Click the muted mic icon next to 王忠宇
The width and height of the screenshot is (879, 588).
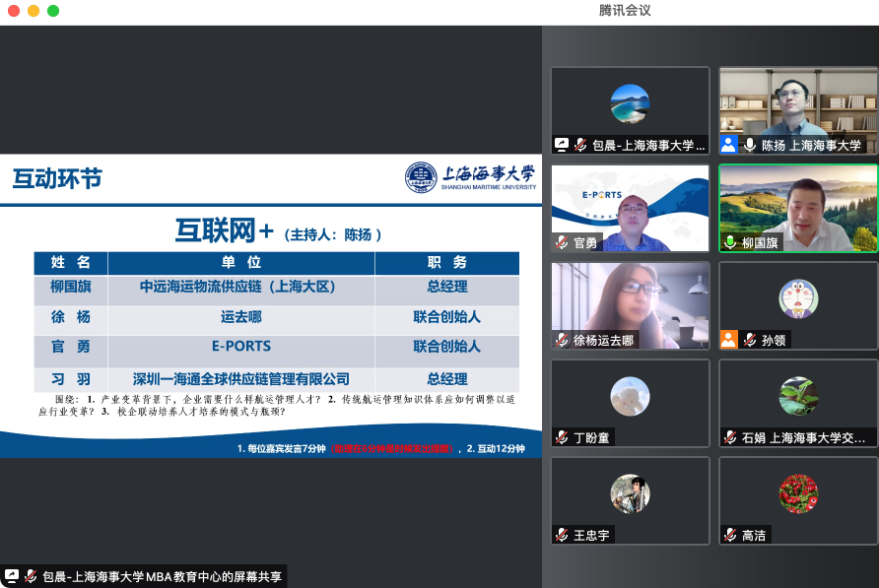pos(562,535)
